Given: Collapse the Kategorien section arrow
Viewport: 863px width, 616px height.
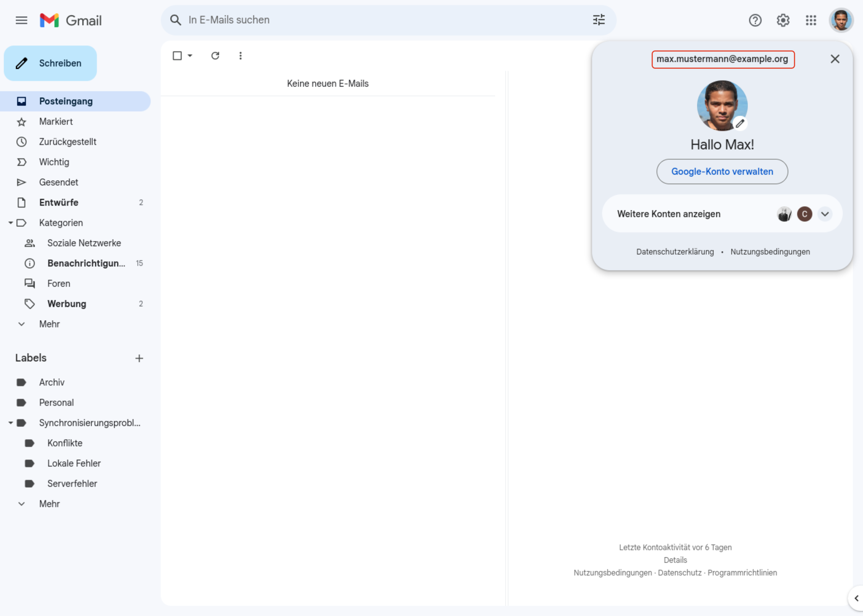Looking at the screenshot, I should coord(11,223).
